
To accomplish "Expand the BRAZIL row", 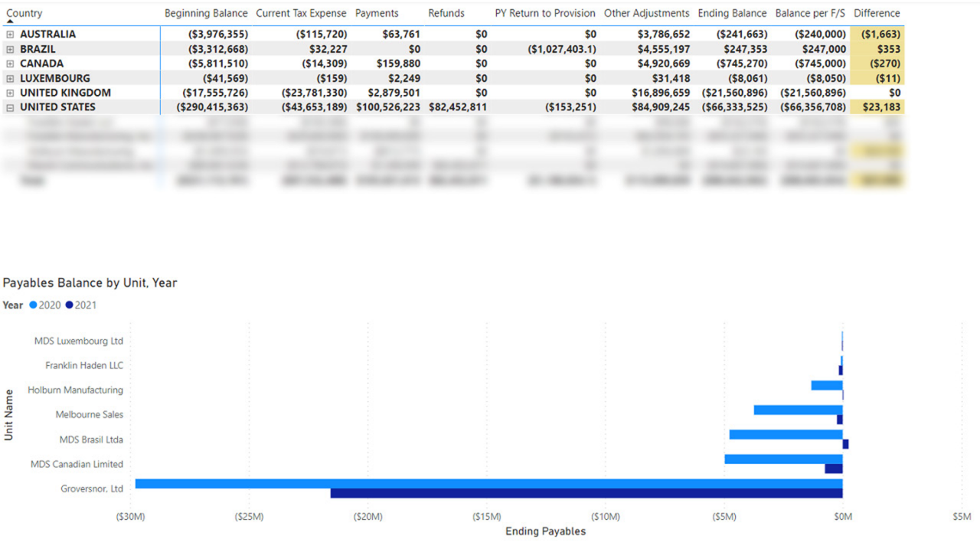I will 10,49.
